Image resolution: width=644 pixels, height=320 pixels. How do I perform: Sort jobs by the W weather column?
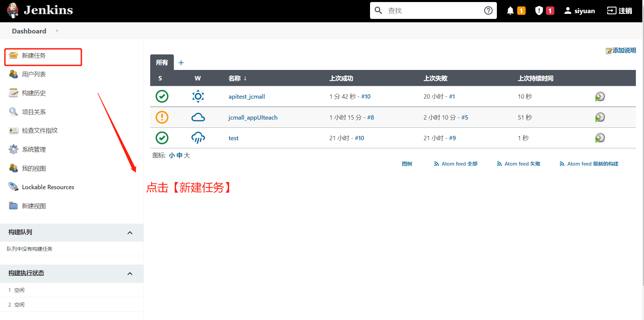198,78
